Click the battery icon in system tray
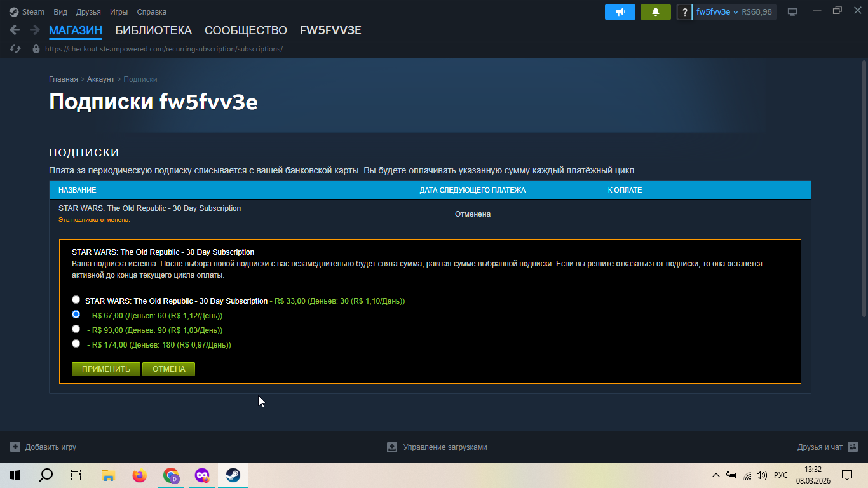Image resolution: width=868 pixels, height=488 pixels. 731,475
